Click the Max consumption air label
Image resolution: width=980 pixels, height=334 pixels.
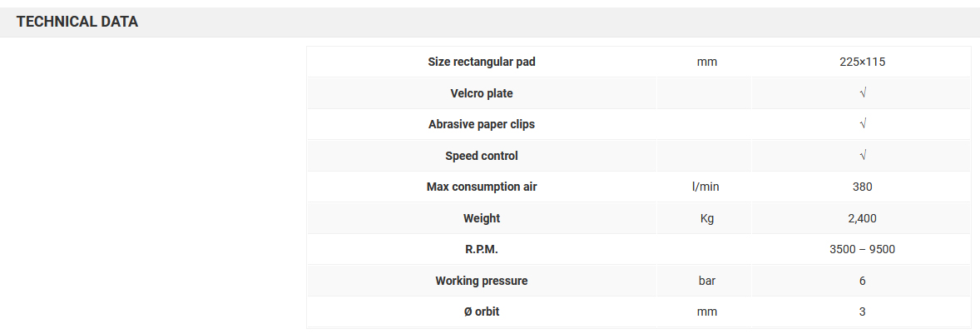coord(482,187)
